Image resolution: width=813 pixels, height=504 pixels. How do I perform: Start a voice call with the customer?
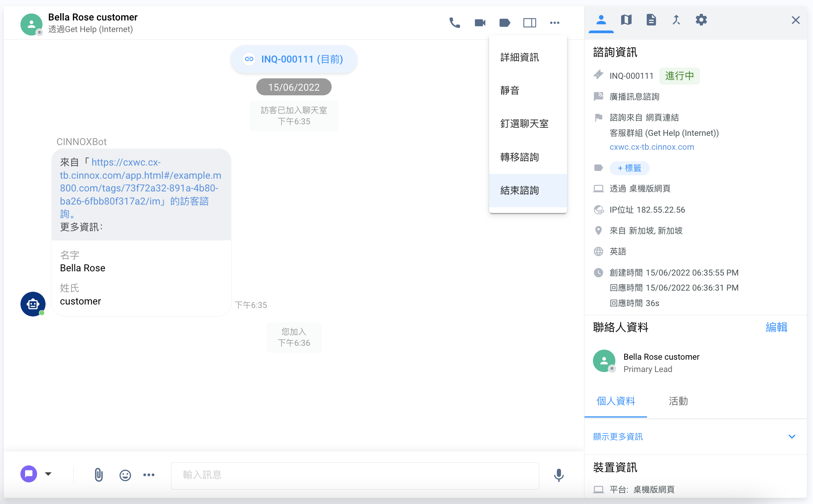pos(454,23)
